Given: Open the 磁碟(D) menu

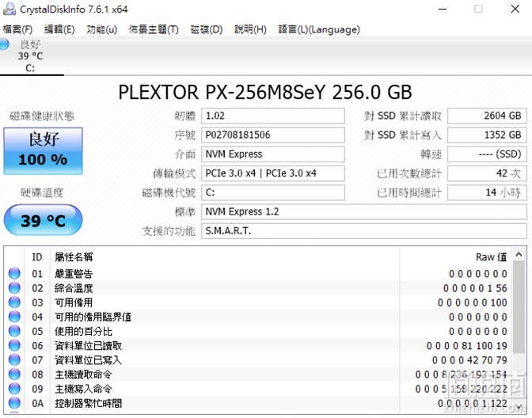Looking at the screenshot, I should (207, 29).
